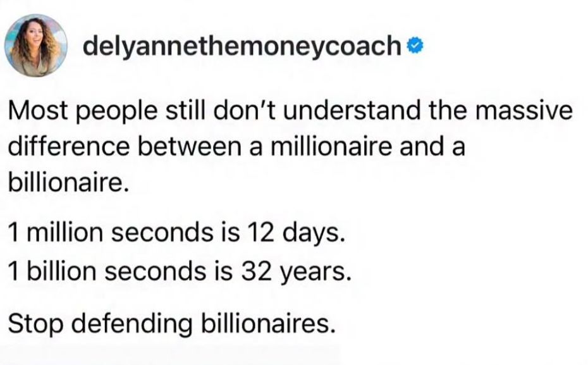This screenshot has width=588, height=365.
Task: Click the line "difference between a millionaire and a"
Action: click(x=236, y=146)
